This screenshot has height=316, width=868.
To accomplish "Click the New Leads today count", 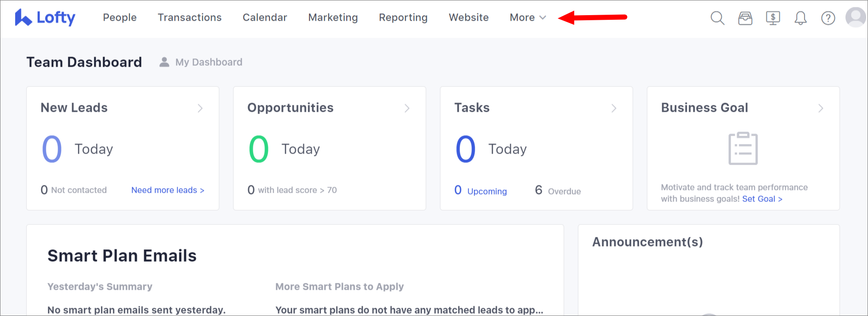I will 52,149.
